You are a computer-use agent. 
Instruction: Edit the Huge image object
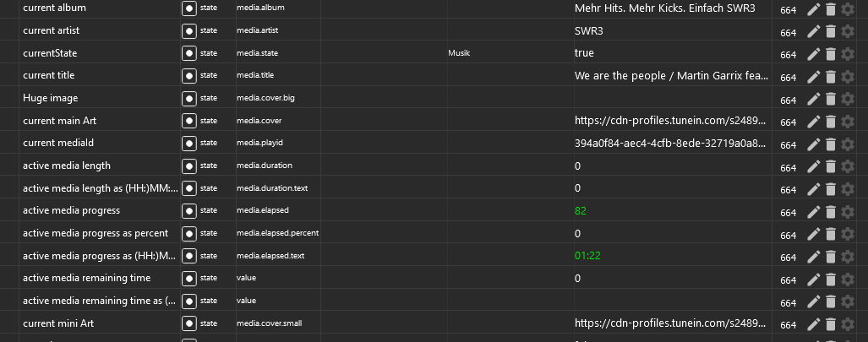point(813,99)
